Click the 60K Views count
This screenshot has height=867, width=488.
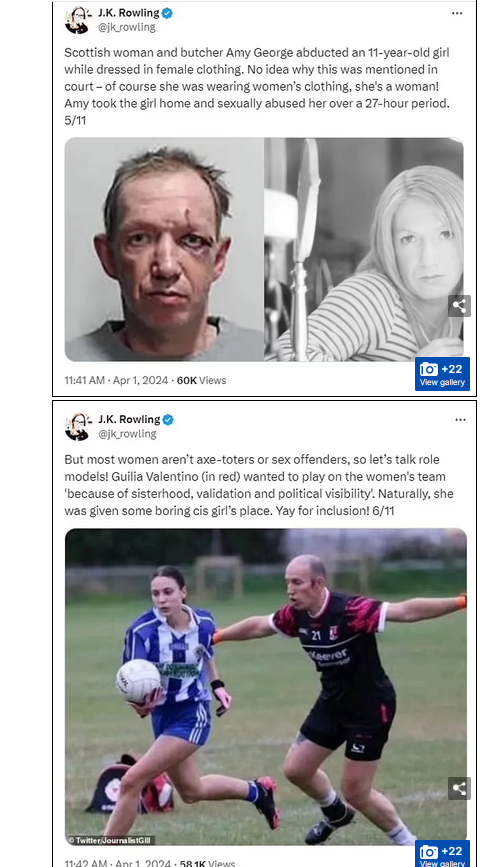(x=201, y=380)
